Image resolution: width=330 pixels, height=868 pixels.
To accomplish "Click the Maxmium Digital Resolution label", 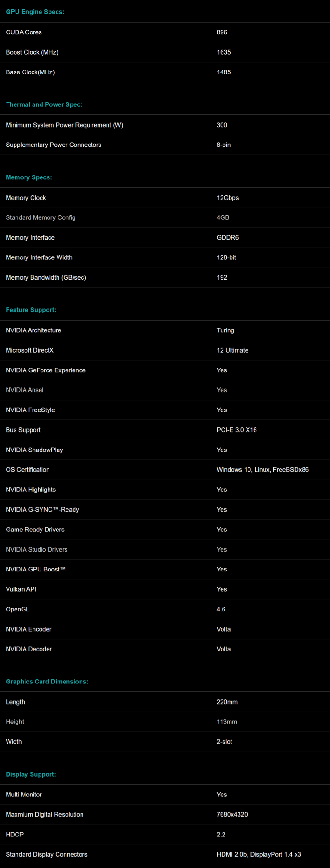I will (x=44, y=814).
